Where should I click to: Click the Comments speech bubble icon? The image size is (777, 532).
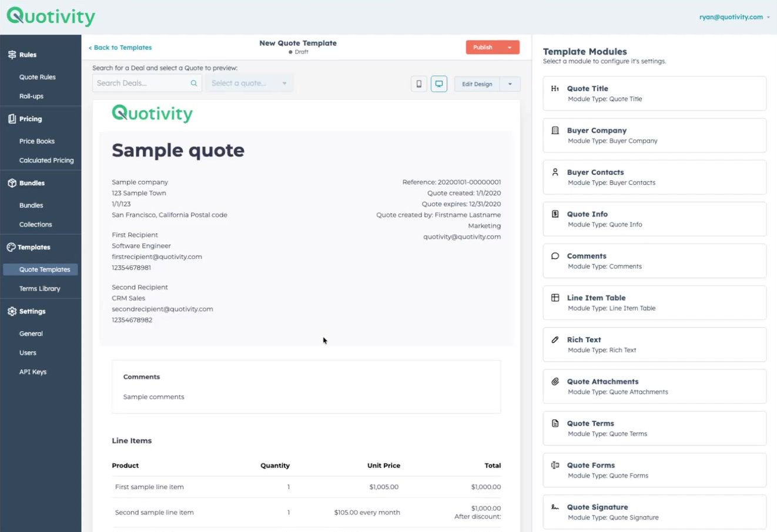pos(555,256)
